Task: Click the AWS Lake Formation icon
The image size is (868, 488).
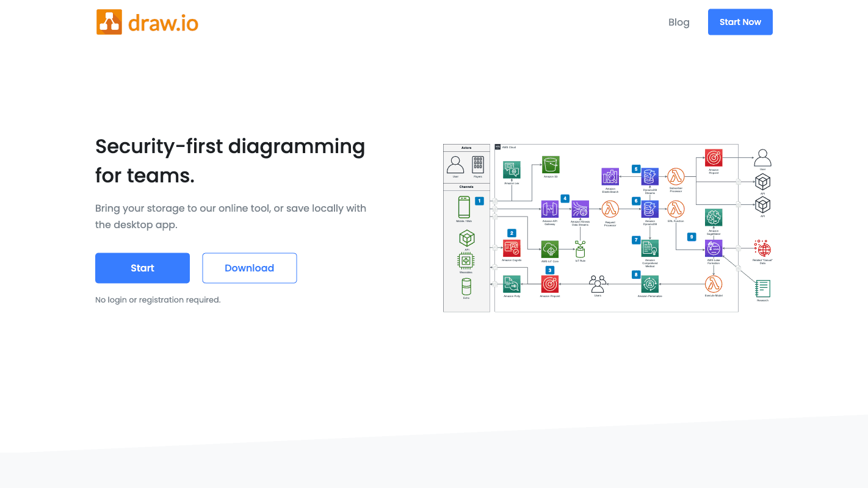Action: pyautogui.click(x=714, y=248)
